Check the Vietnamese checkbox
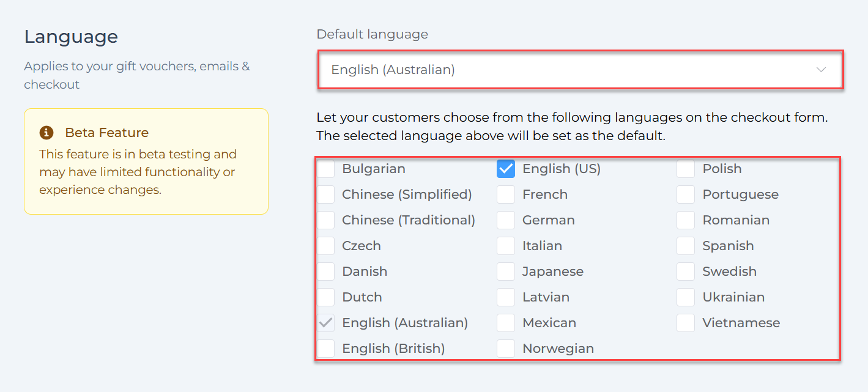Screen dimensions: 868x392 click(686, 323)
